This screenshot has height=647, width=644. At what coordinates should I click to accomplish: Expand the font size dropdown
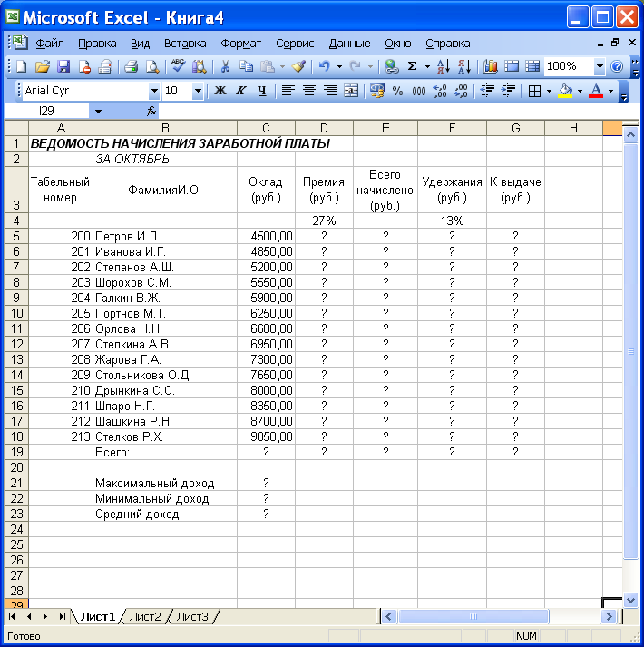[x=198, y=91]
